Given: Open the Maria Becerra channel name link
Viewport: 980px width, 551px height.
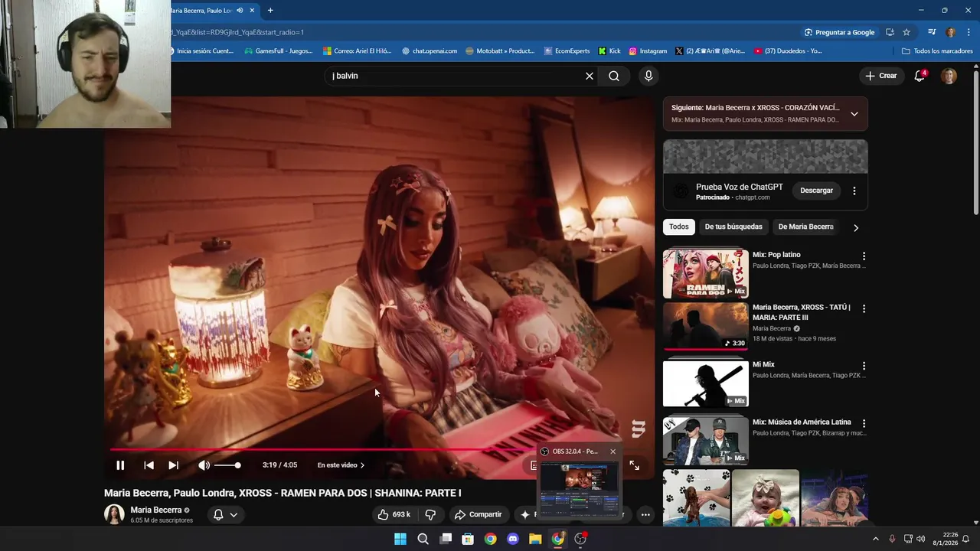Looking at the screenshot, I should (x=155, y=510).
